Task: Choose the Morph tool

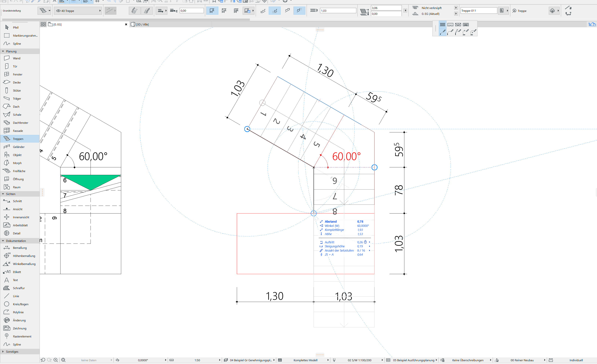Action: [x=17, y=163]
